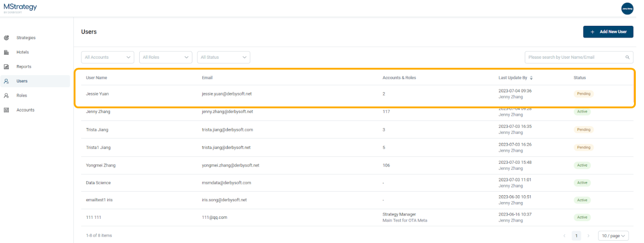Click the user name Trista Jiang
This screenshot has height=243, width=644.
tap(97, 130)
